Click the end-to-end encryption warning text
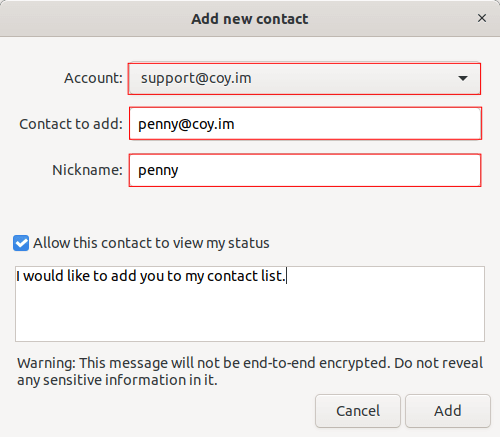500x437 pixels. click(x=250, y=371)
